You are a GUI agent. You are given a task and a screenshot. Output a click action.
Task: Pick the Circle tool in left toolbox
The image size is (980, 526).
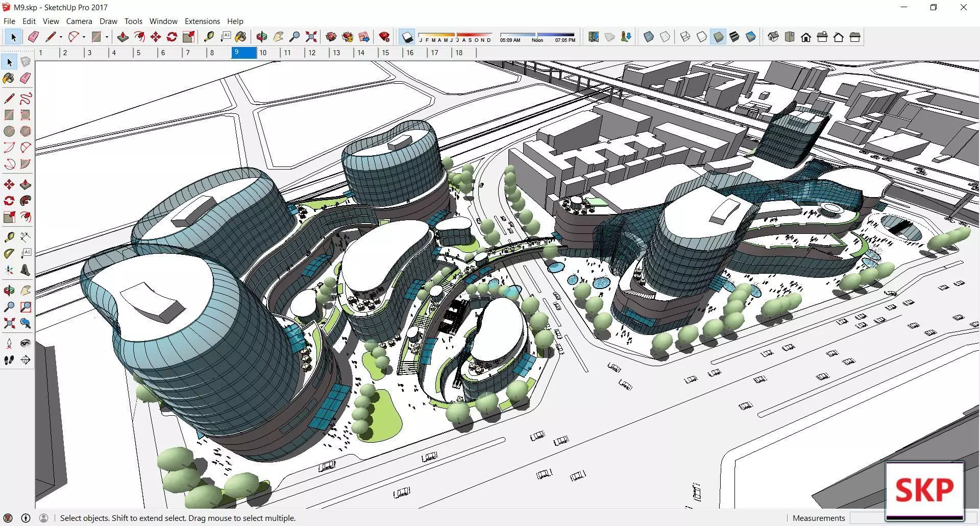point(9,131)
